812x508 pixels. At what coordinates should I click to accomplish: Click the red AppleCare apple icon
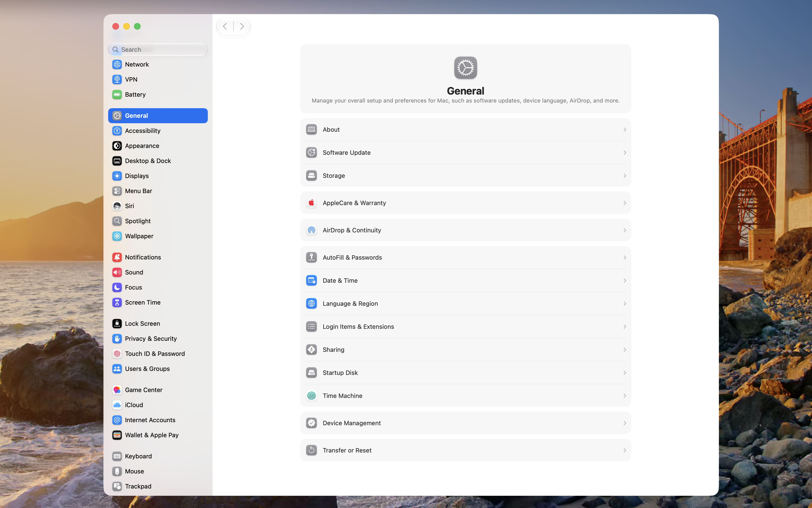(x=311, y=203)
